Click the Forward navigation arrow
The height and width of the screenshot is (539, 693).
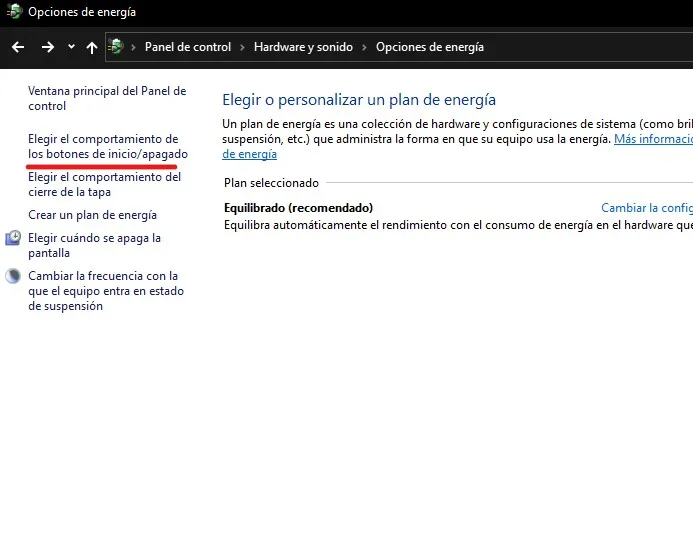click(x=48, y=47)
